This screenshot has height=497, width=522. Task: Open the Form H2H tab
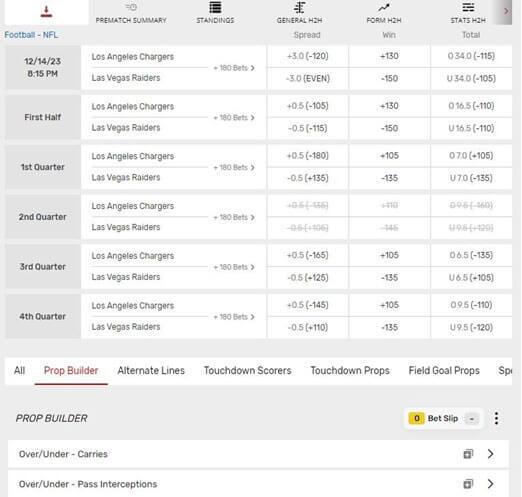point(384,13)
